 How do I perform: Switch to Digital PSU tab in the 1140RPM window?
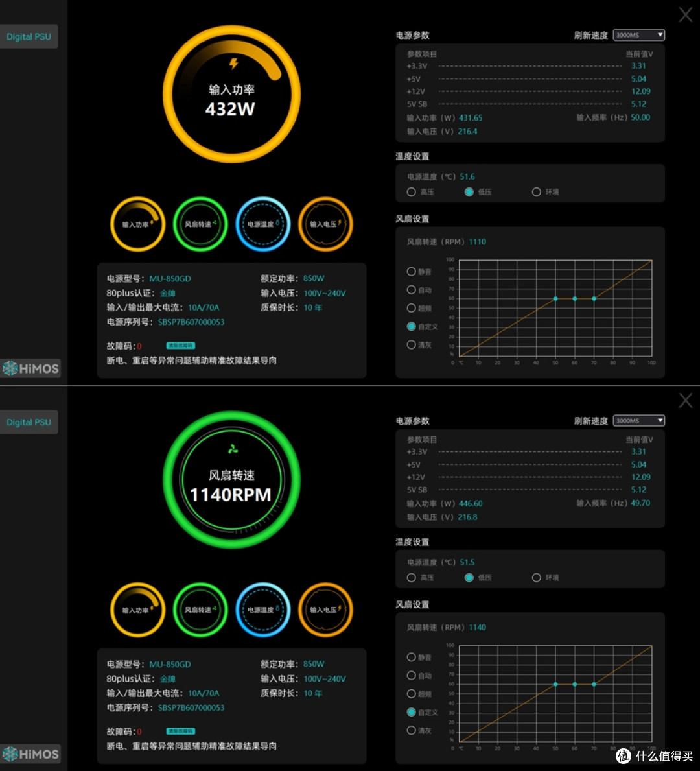(29, 422)
